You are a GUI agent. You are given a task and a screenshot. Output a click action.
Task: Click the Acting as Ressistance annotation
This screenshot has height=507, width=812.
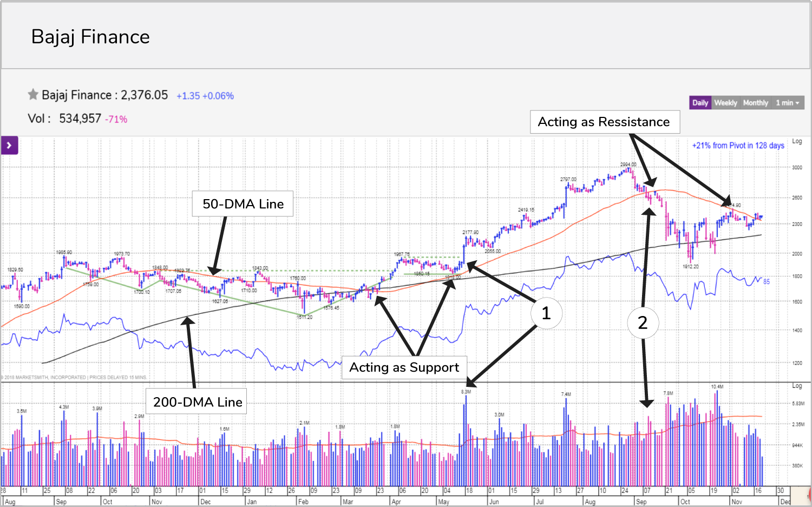pyautogui.click(x=604, y=122)
